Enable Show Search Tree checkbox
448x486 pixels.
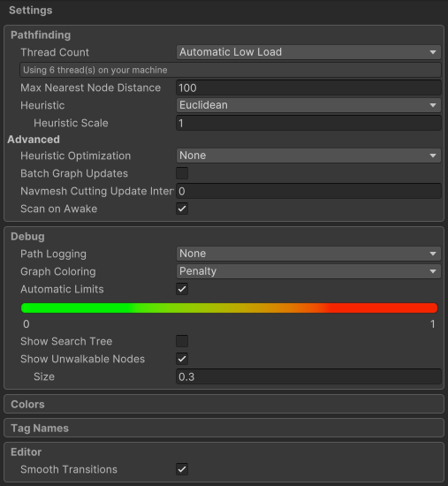pos(182,341)
